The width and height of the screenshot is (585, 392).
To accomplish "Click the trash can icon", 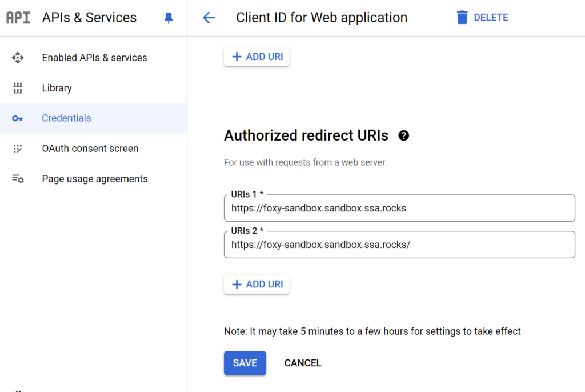I will pyautogui.click(x=462, y=18).
